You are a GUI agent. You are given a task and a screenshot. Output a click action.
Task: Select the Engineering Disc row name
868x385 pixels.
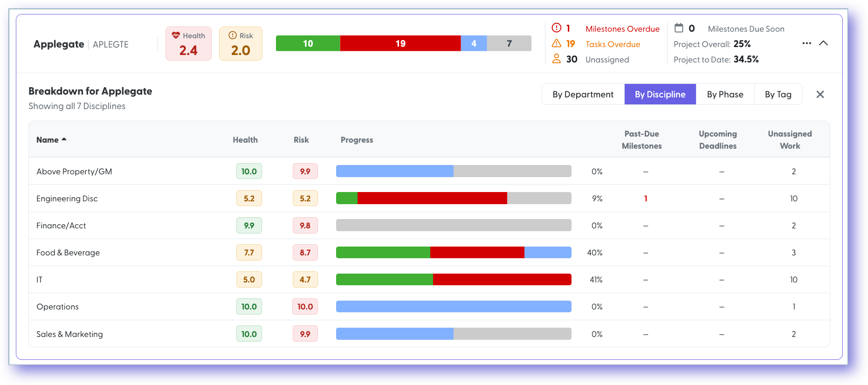(67, 199)
